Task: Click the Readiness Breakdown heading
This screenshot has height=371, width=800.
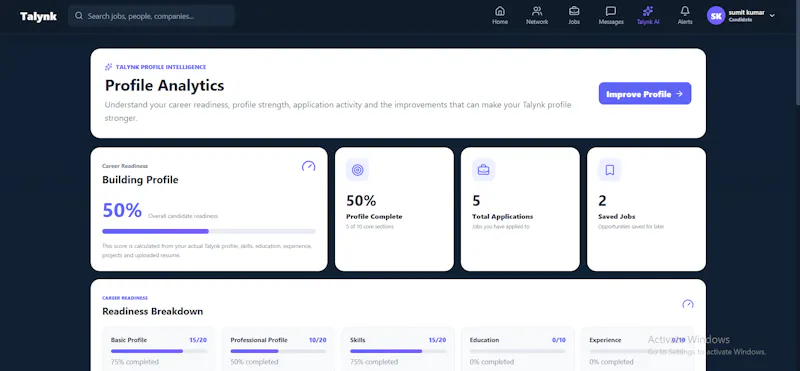Action: pos(153,311)
